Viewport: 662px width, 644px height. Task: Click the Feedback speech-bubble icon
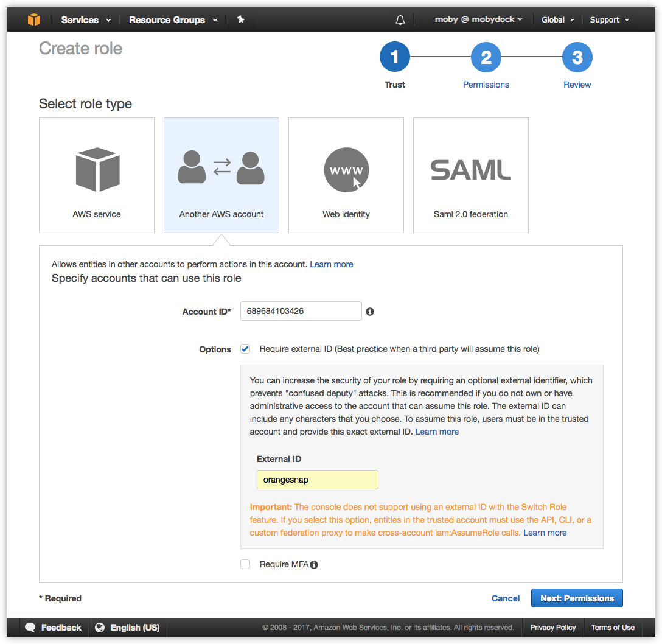[30, 628]
